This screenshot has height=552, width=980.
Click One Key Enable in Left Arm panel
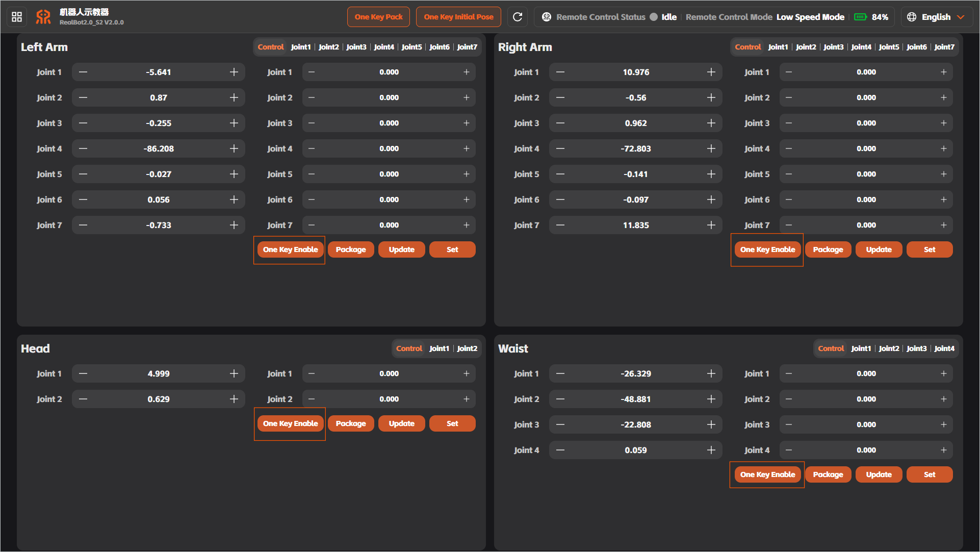point(290,249)
